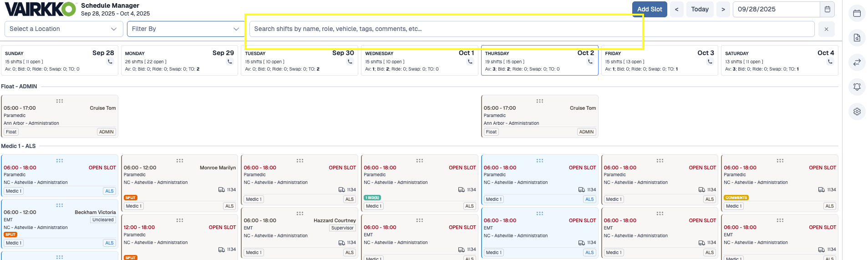Click the phone icon on Thursday Oct 2
868x260 pixels.
590,61
